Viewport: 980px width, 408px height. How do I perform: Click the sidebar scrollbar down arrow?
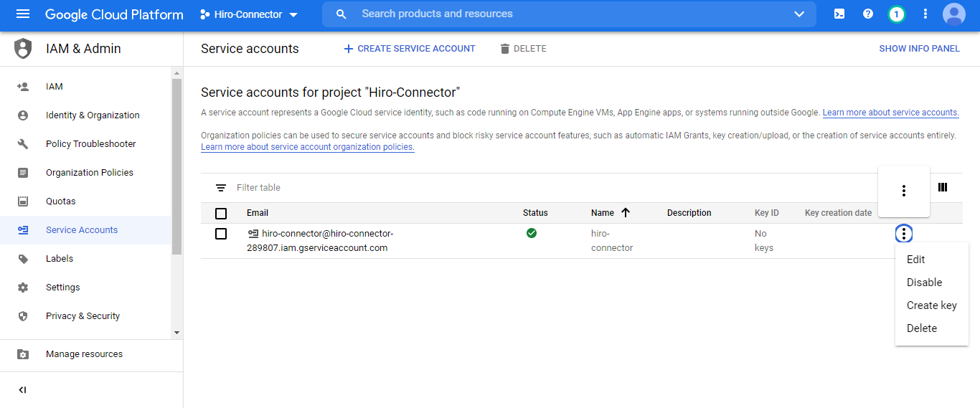tap(176, 333)
